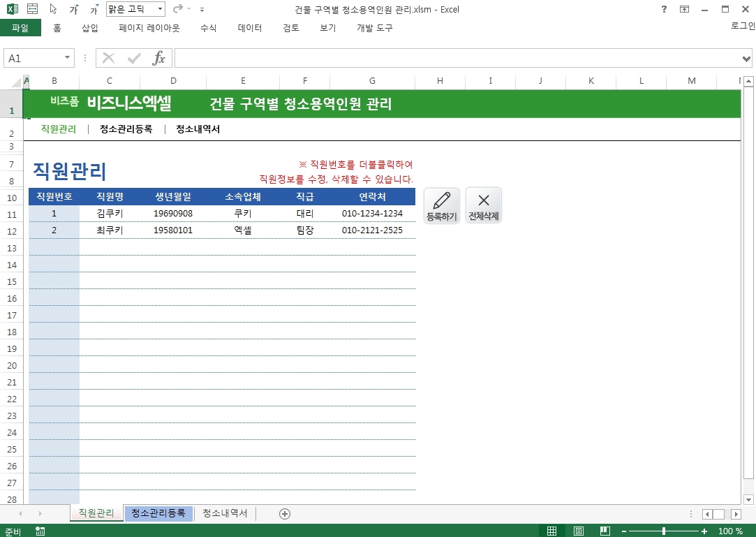
Task: Switch to the 청소내역서 sheet tab
Action: [225, 513]
